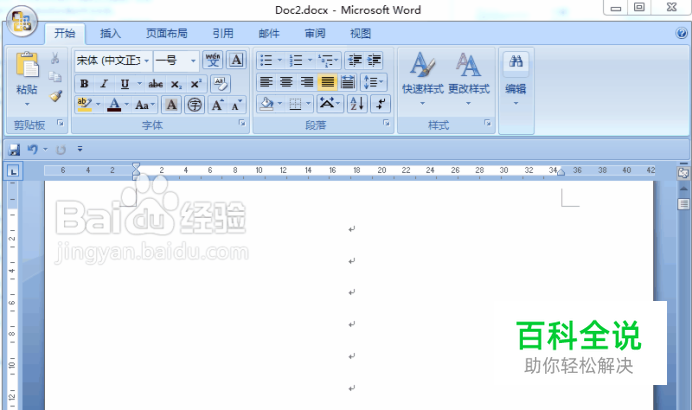Open the font name 宋体 dropdown

[147, 60]
